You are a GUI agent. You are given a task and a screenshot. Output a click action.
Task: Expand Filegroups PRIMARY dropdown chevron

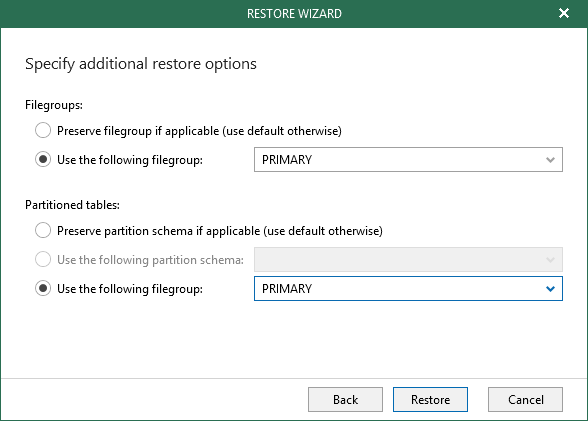[550, 160]
